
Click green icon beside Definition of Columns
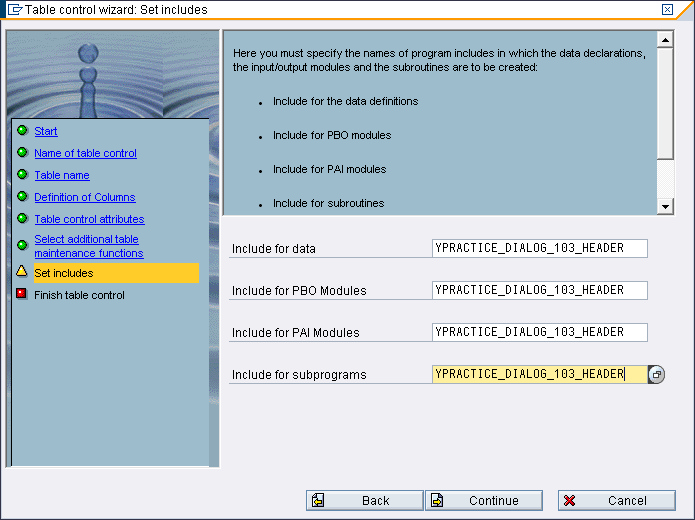click(22, 196)
